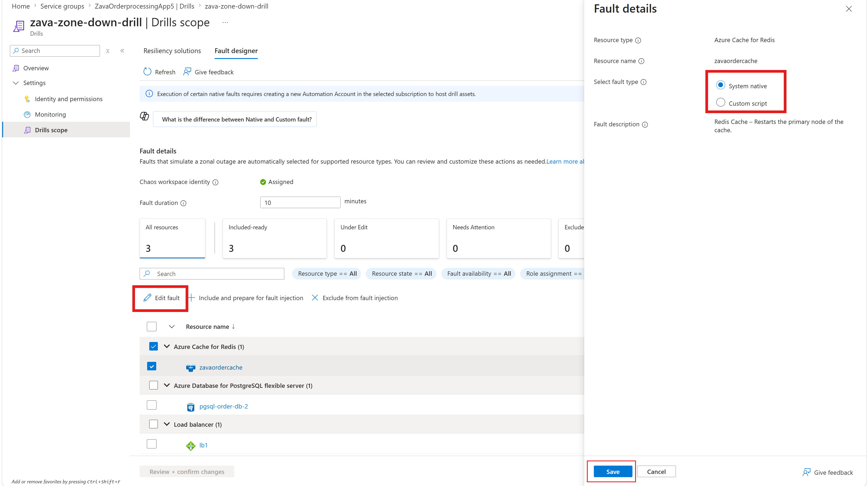This screenshot has width=868, height=486.
Task: Check the pgsql-order-db-2 row checkbox
Action: click(152, 405)
